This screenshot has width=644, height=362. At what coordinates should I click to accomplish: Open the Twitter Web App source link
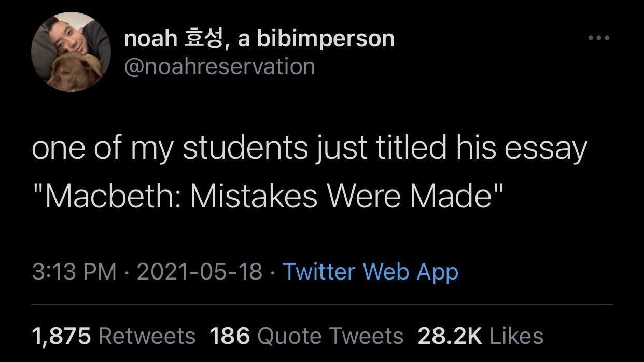coord(370,272)
